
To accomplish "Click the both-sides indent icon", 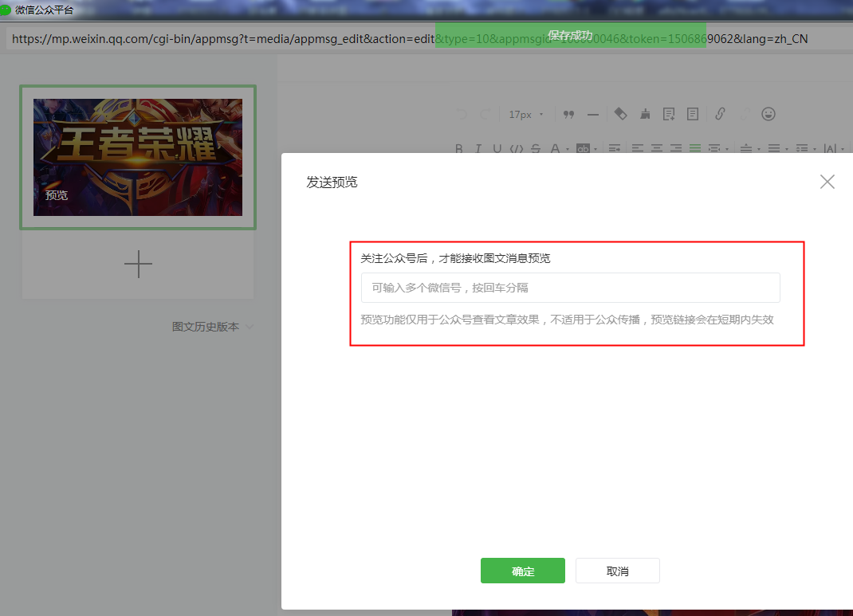I will coord(713,148).
